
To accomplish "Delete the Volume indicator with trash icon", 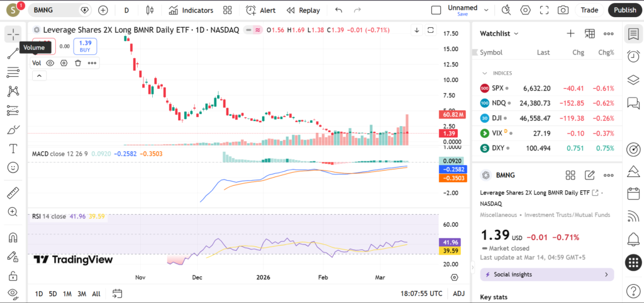I will pyautogui.click(x=78, y=62).
